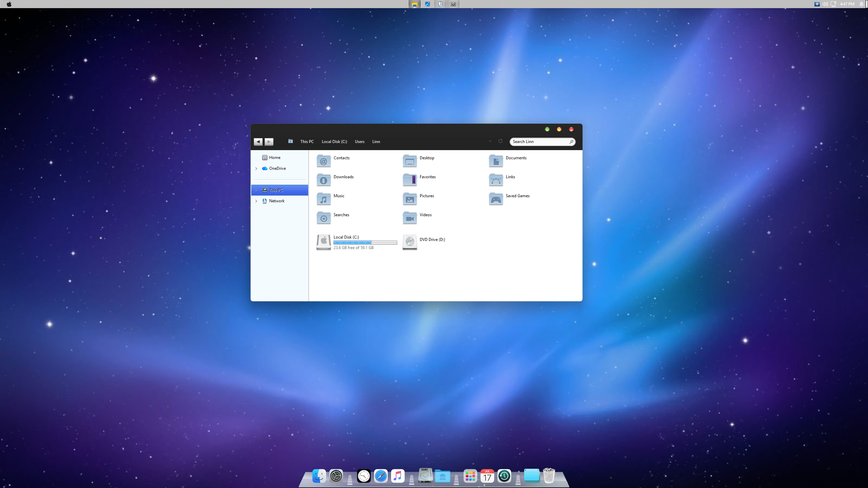Click Local Disk (C:) storage usage bar

click(x=365, y=242)
